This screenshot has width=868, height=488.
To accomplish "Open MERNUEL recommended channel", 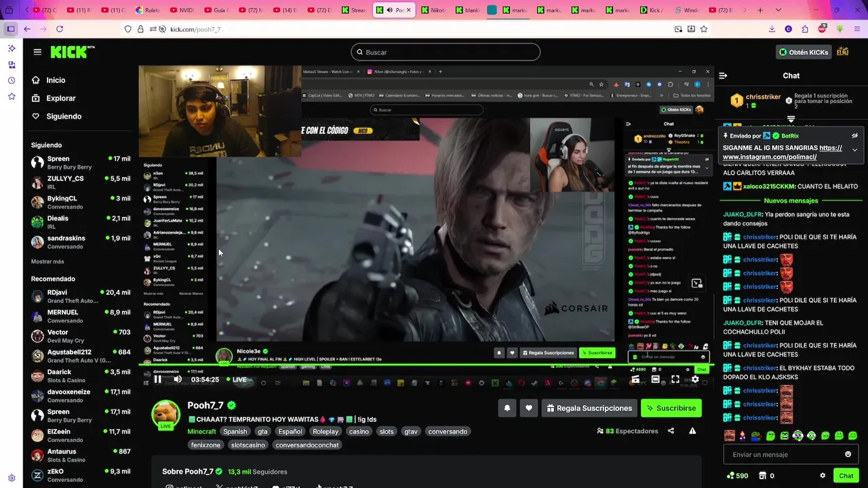I will click(x=80, y=316).
